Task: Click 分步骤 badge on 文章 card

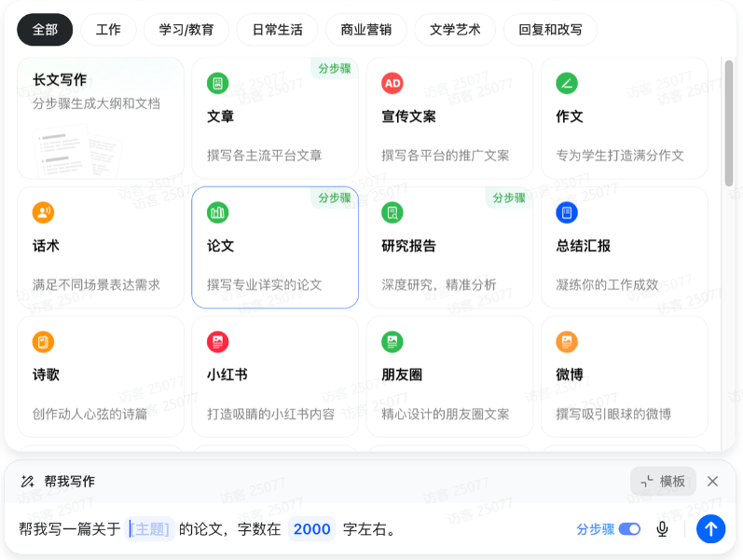Action: [335, 69]
